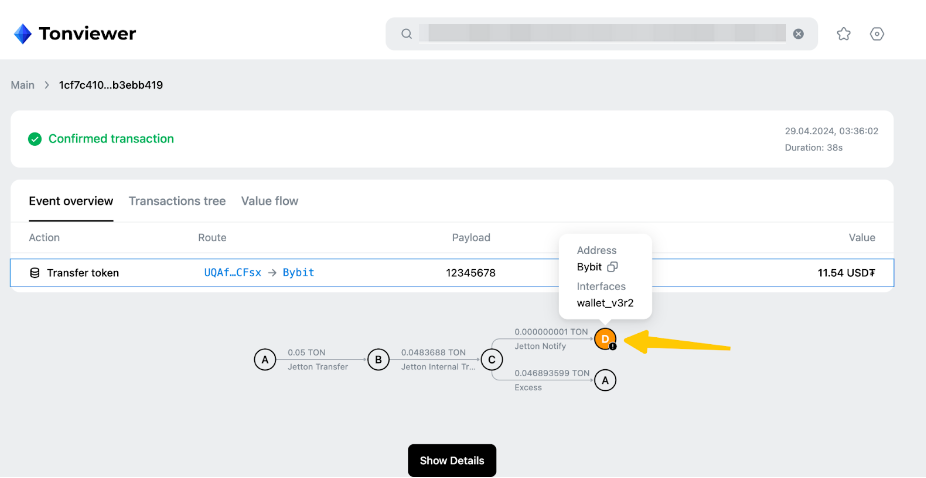
Task: Select the C node in flow diagram
Action: click(x=491, y=360)
